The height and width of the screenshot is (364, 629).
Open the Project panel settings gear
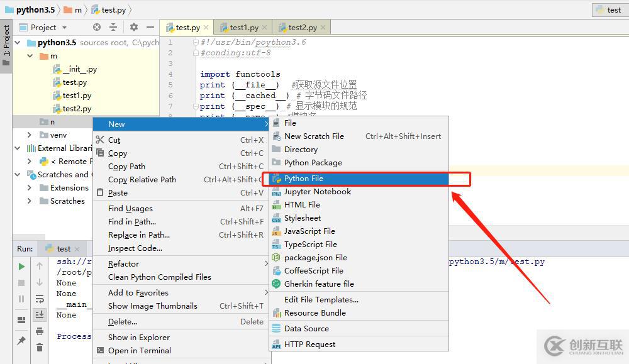point(133,27)
